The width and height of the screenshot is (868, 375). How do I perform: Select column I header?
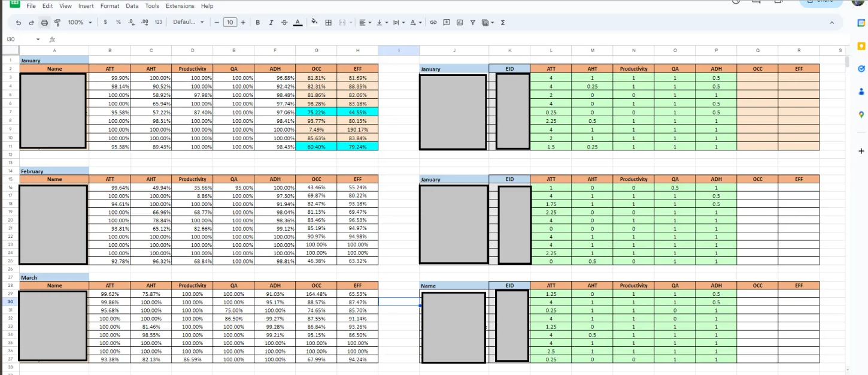[399, 50]
